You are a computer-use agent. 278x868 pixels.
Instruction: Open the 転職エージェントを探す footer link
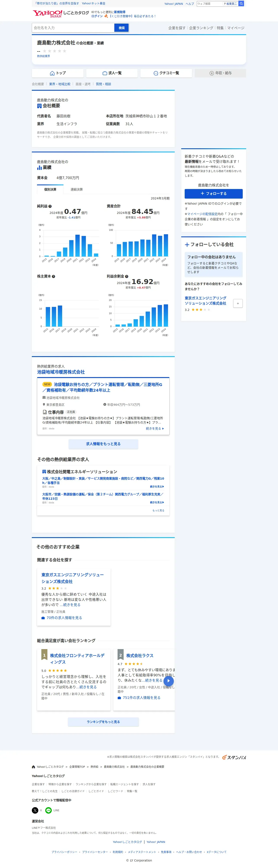click(x=125, y=784)
